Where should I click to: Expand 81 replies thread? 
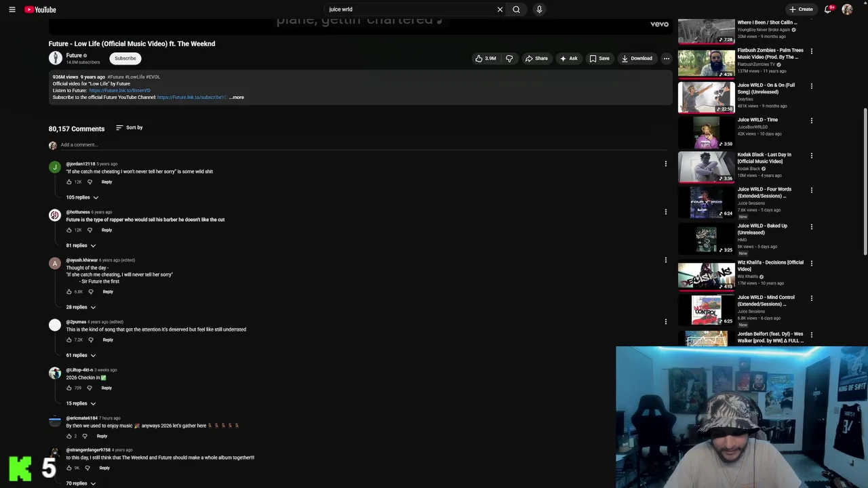point(81,245)
